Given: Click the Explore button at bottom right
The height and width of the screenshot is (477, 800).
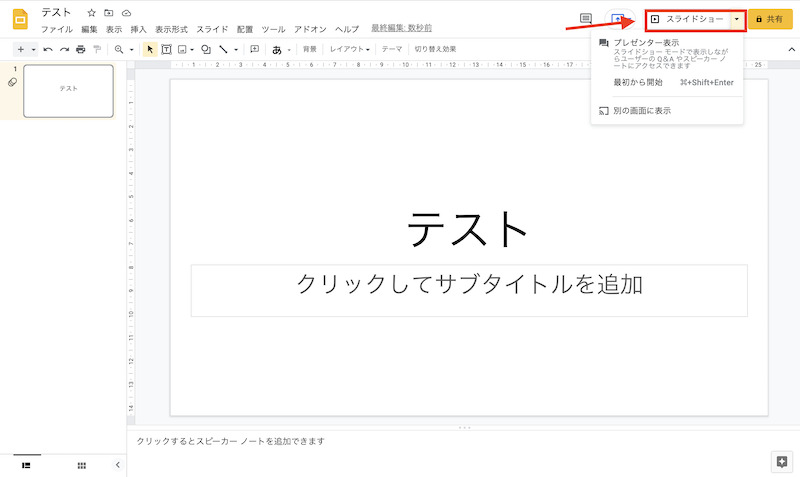Looking at the screenshot, I should [781, 461].
